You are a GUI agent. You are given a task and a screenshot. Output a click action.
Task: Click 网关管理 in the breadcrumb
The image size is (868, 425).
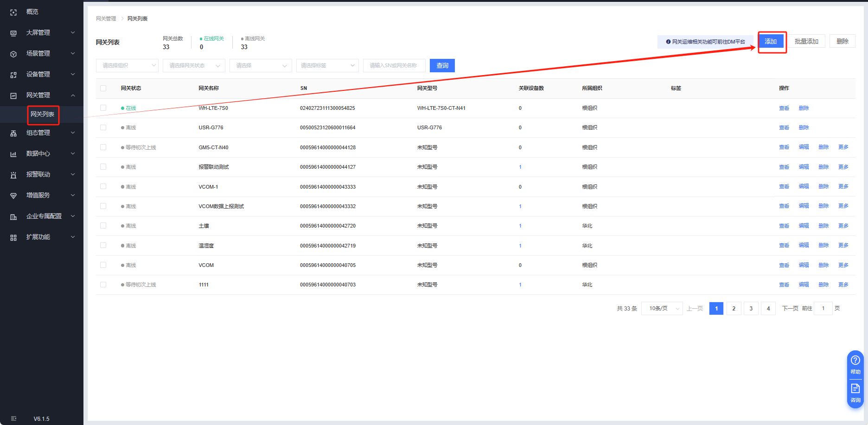click(106, 19)
